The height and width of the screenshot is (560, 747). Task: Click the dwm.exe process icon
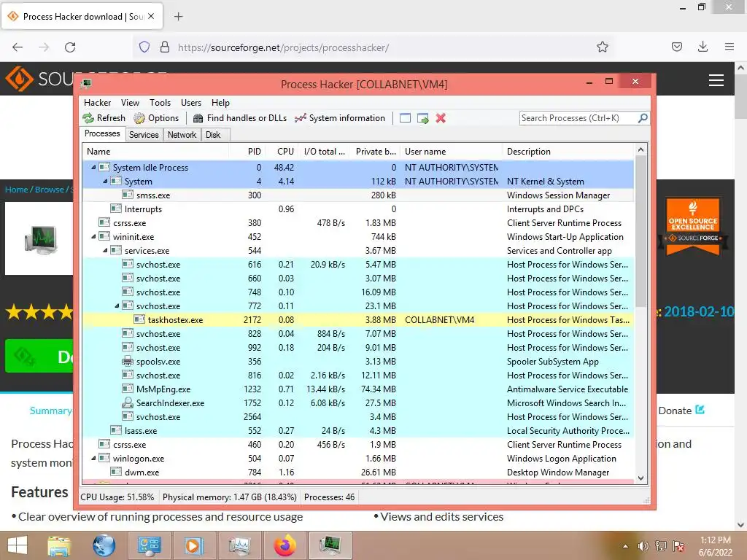(x=116, y=472)
